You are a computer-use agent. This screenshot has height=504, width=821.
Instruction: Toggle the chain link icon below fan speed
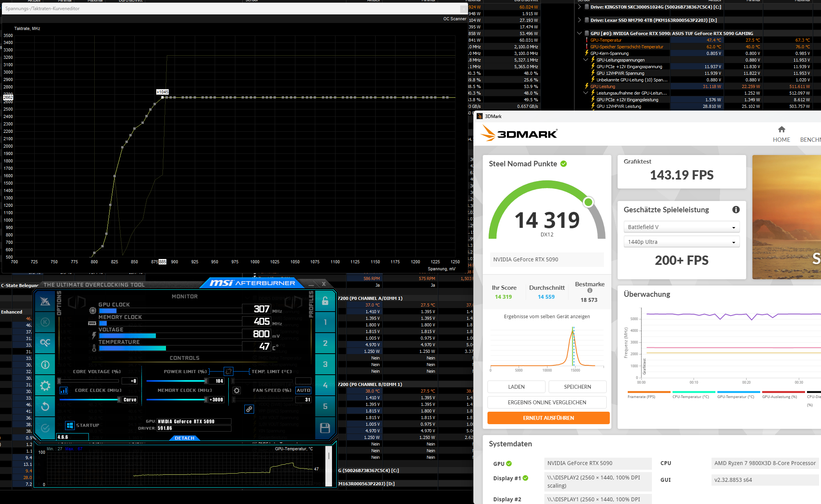coord(249,409)
